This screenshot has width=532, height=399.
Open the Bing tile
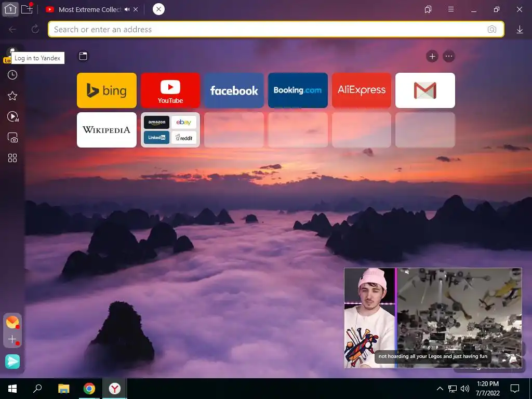(x=107, y=90)
